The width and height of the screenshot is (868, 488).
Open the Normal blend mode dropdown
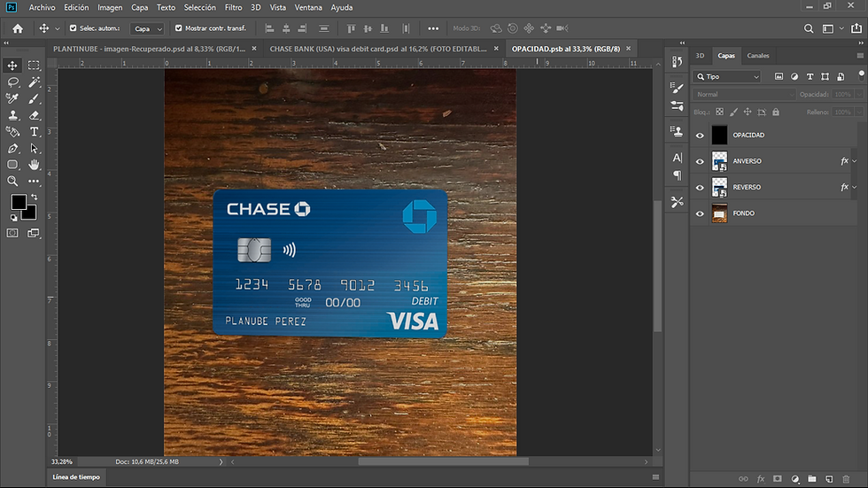click(744, 94)
